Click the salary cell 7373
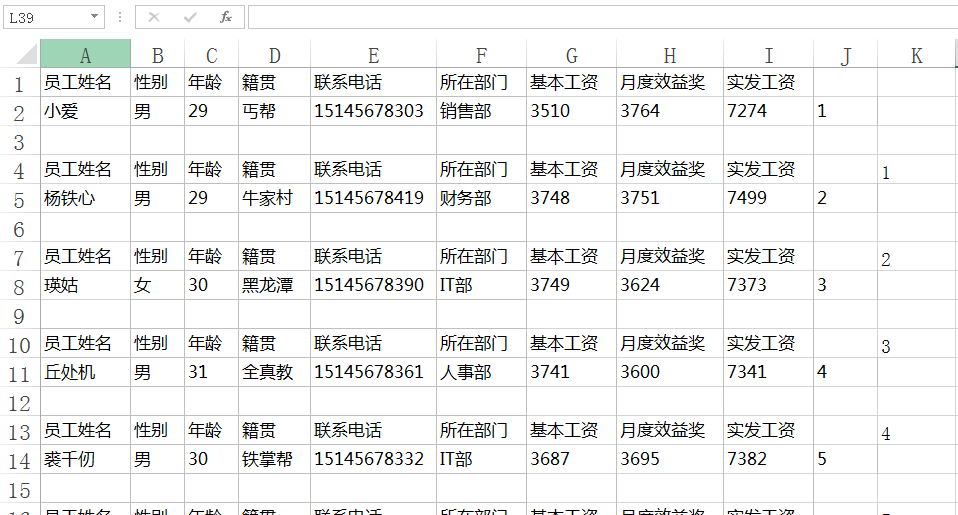 point(769,285)
